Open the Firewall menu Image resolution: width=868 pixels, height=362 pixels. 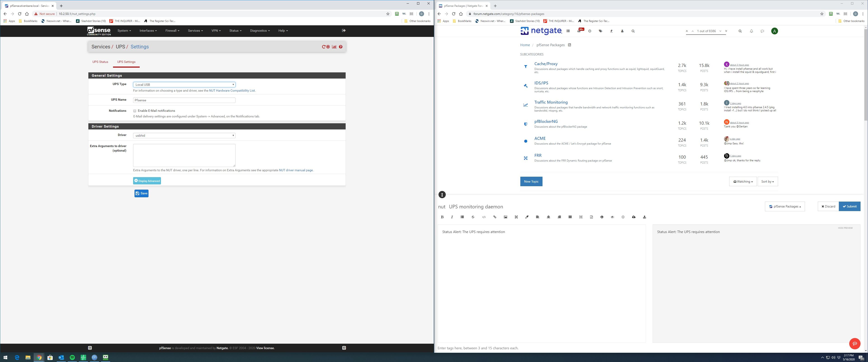click(x=172, y=31)
